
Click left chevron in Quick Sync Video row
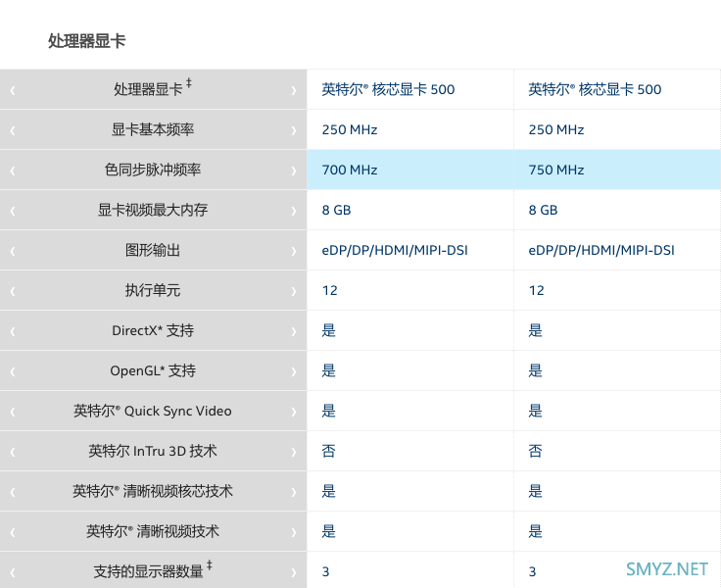[x=13, y=412]
